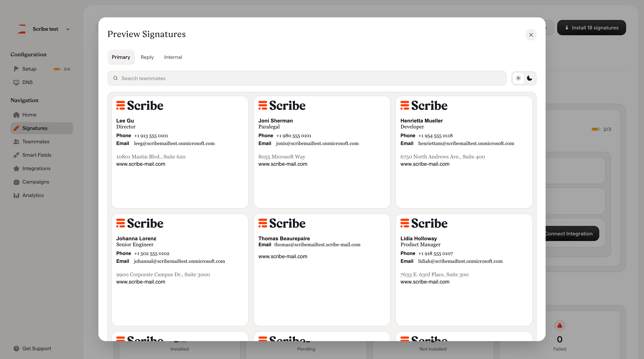Viewport: 644px width, 359px height.
Task: Open Smart Fields in navigation
Action: point(42,155)
